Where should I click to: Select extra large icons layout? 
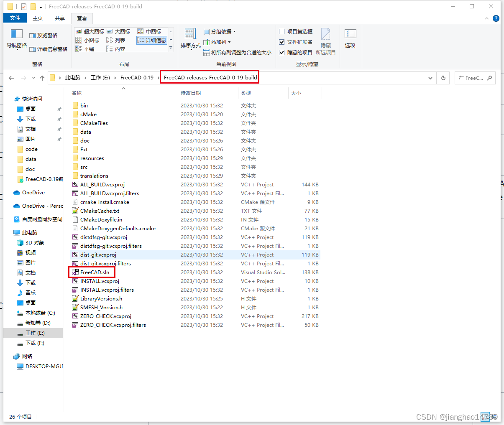[90, 31]
